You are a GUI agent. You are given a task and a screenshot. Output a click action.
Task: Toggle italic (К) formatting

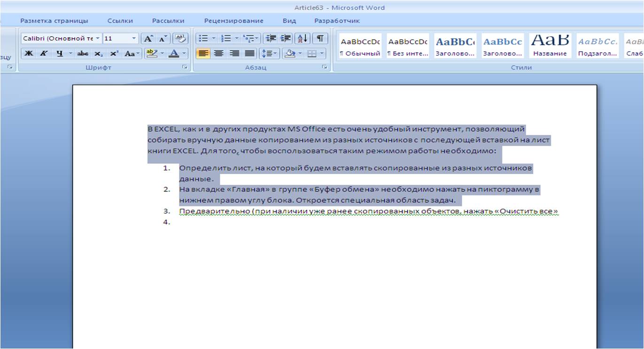[x=43, y=54]
